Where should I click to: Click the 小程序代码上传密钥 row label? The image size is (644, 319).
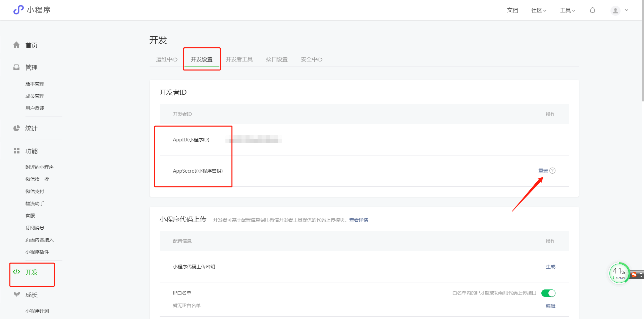tap(194, 267)
